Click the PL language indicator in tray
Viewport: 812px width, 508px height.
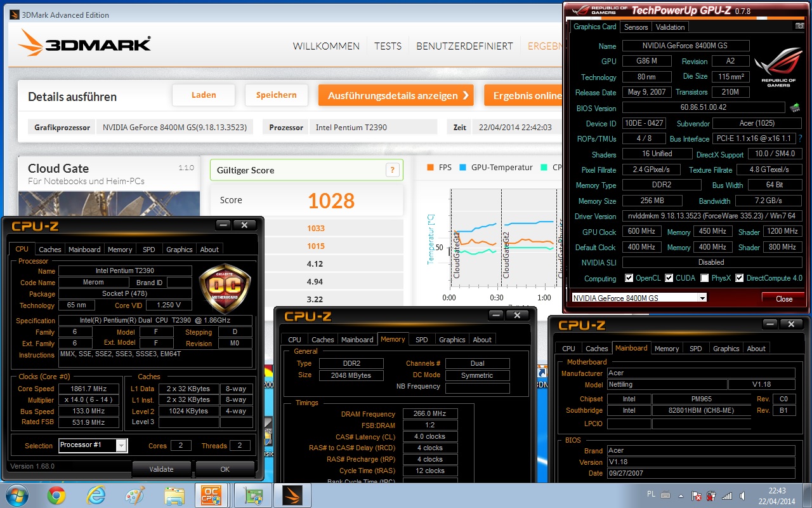(651, 494)
